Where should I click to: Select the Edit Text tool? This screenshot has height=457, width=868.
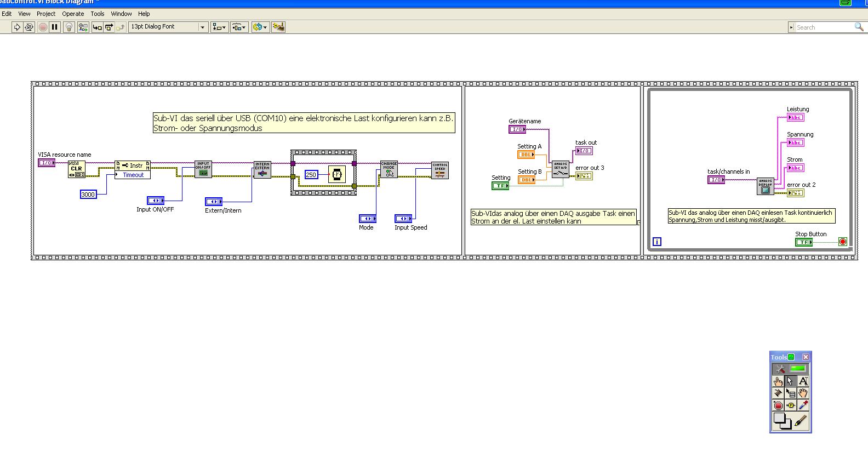point(803,381)
